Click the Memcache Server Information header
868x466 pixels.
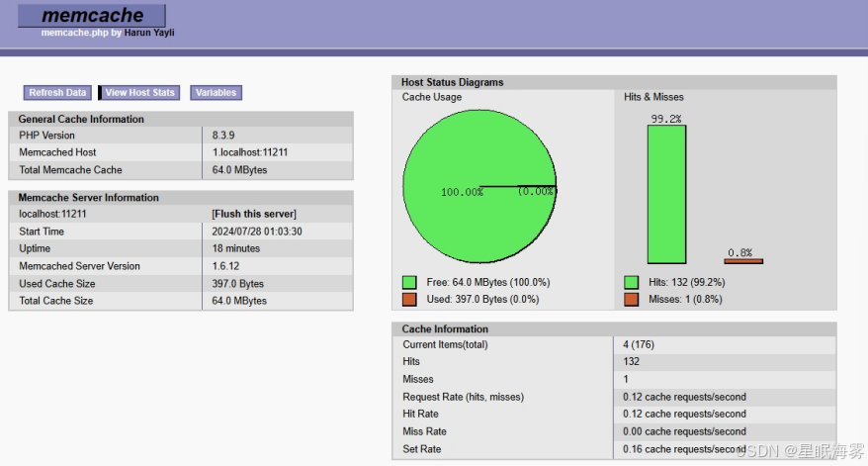point(89,198)
